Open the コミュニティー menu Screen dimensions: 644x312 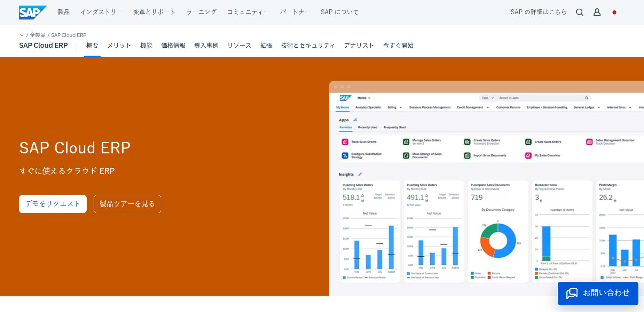249,12
